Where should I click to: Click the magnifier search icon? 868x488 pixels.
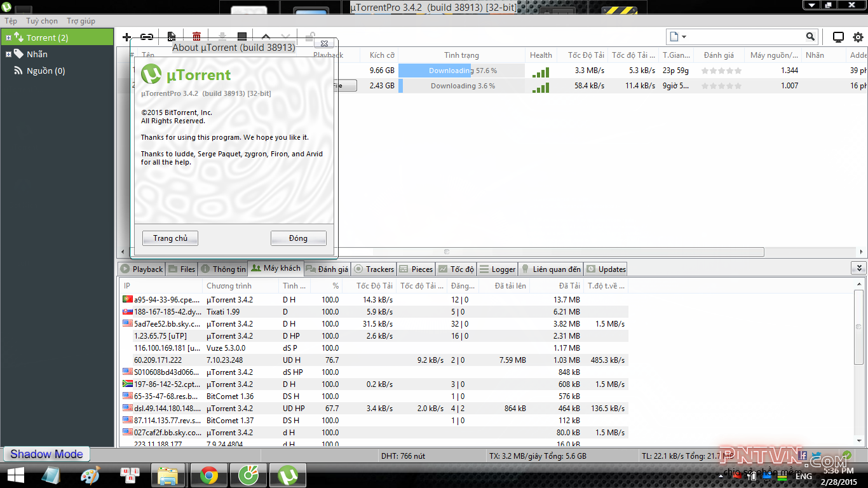click(x=810, y=37)
